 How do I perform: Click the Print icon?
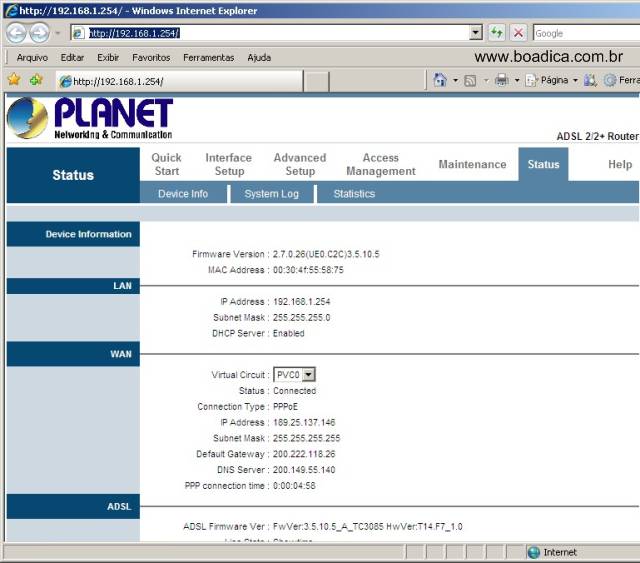(x=502, y=80)
